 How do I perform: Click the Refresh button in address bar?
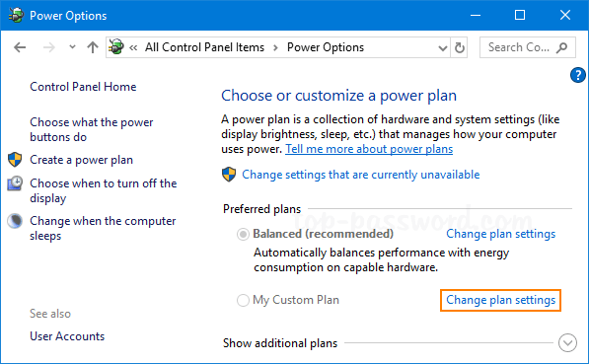(x=460, y=47)
